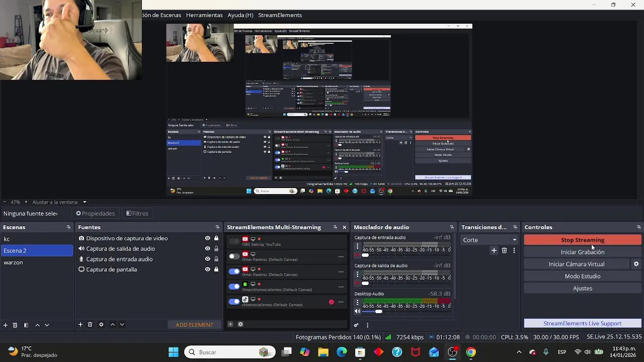Add a transition with the Transiciones plus icon

(494, 250)
